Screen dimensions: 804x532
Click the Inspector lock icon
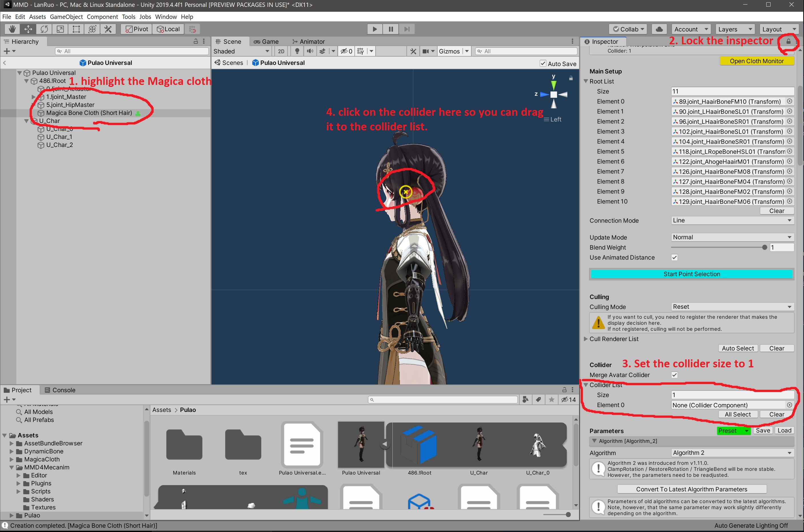(x=789, y=41)
